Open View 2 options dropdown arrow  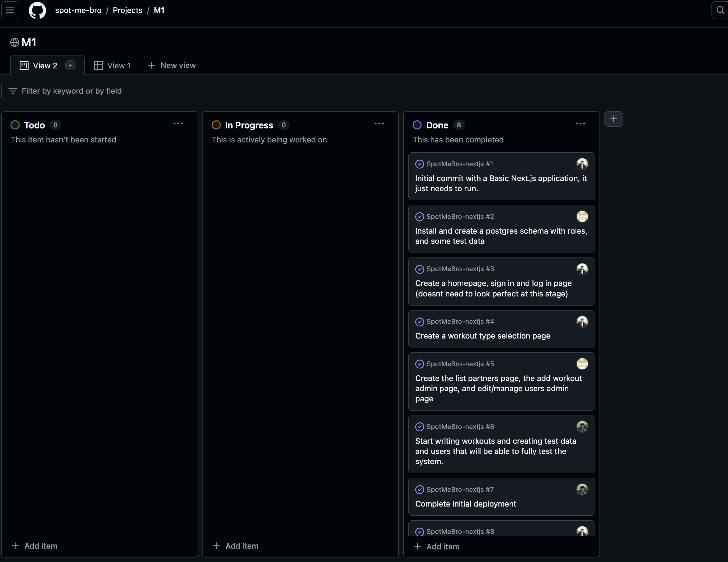(x=70, y=66)
